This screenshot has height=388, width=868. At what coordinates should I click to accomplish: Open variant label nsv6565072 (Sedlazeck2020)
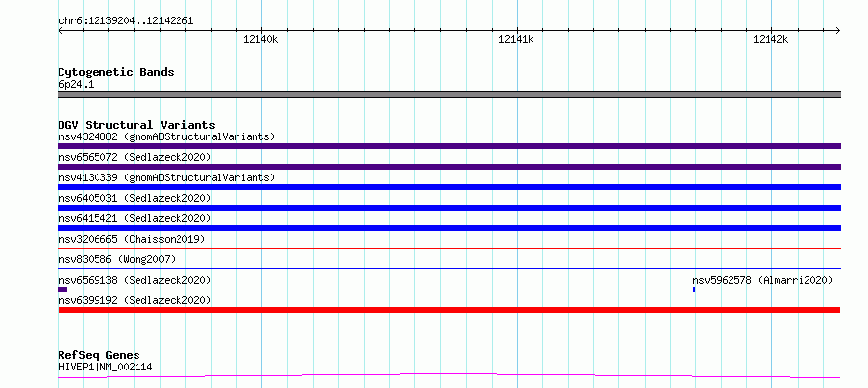[135, 157]
